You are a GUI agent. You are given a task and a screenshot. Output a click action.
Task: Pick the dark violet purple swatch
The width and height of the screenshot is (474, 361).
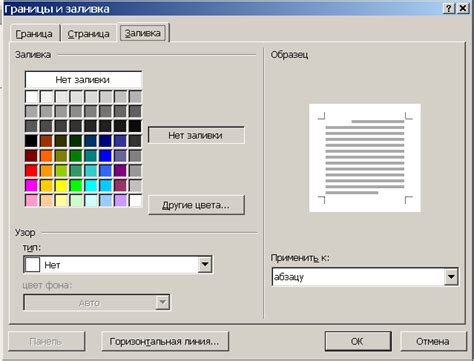coord(121,171)
